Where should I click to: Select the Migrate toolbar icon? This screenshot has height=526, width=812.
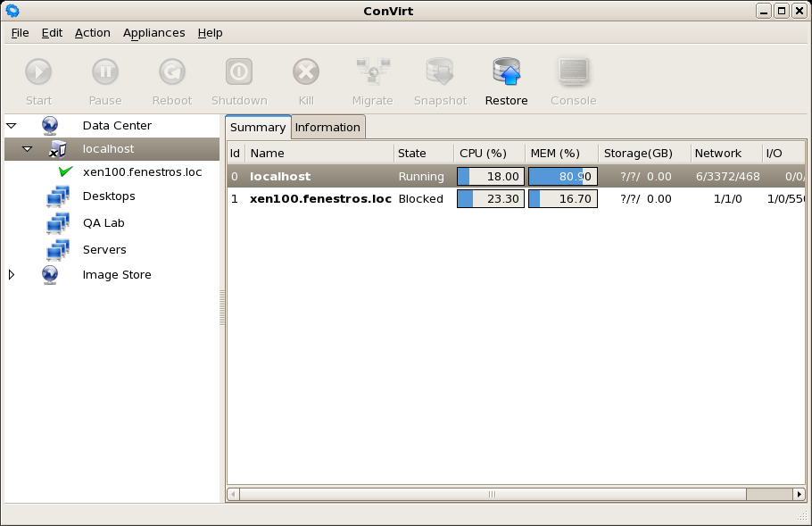coord(372,72)
